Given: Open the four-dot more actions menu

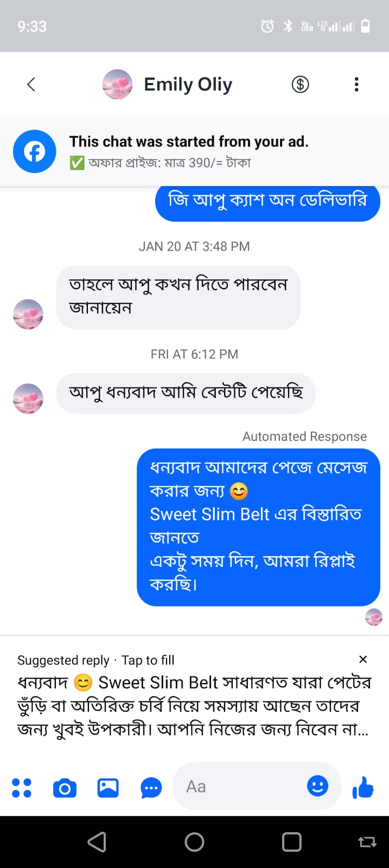Looking at the screenshot, I should pyautogui.click(x=22, y=787).
